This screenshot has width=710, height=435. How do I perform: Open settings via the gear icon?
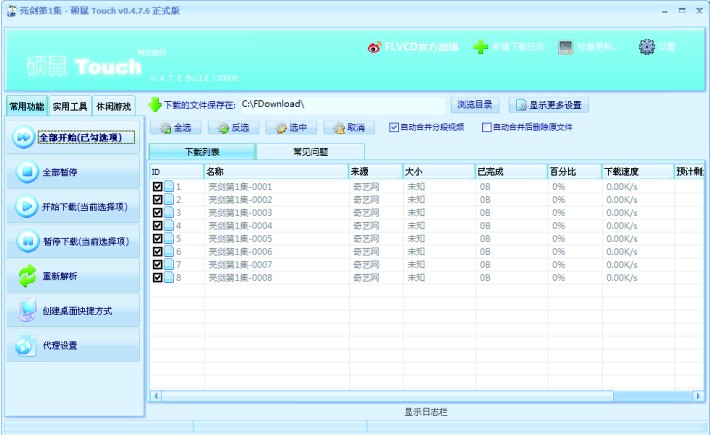(647, 46)
